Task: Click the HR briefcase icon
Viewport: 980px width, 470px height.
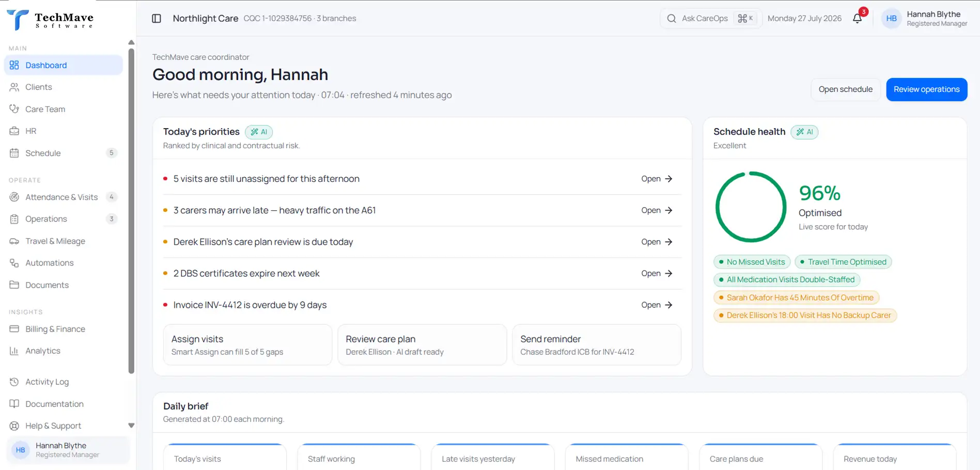Action: pyautogui.click(x=14, y=131)
